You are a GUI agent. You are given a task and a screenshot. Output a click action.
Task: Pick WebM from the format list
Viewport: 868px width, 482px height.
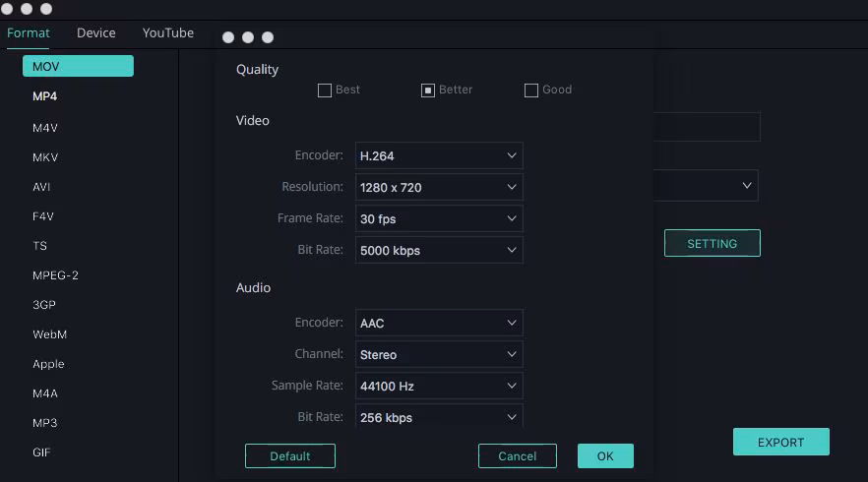click(49, 334)
